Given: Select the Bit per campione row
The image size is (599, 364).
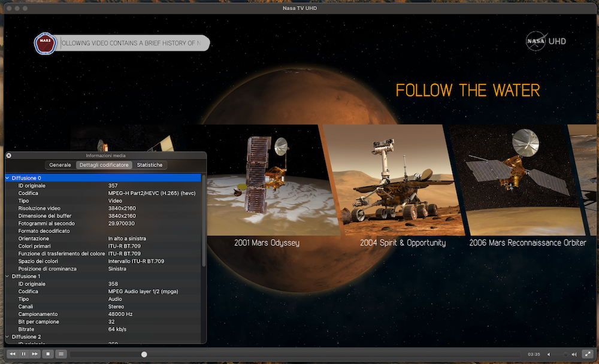Looking at the screenshot, I should (103, 321).
